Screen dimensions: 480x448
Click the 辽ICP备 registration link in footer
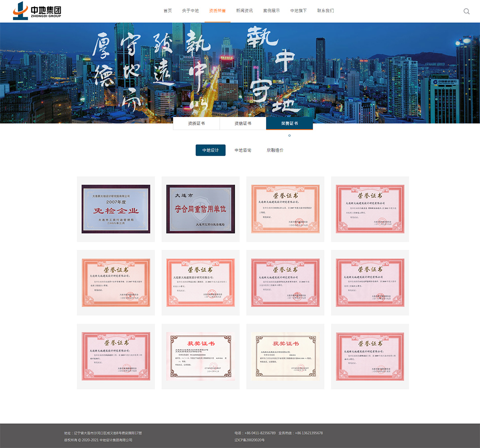(x=249, y=440)
